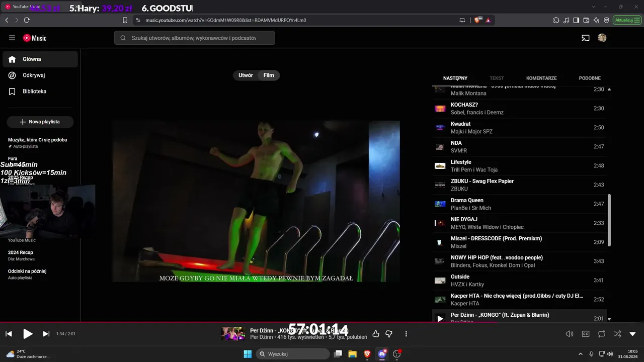
Task: Toggle repeat mode
Action: [x=602, y=334]
